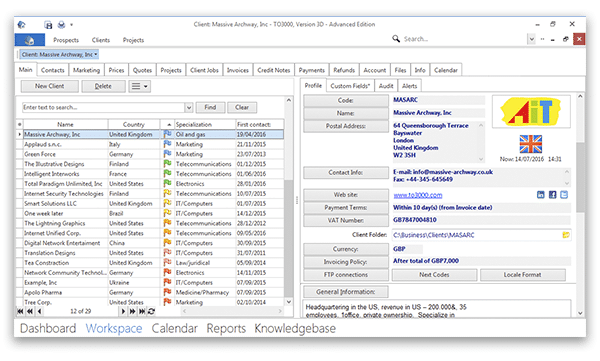The width and height of the screenshot is (600, 361).
Task: Click the AIT client logo image
Action: tap(531, 111)
